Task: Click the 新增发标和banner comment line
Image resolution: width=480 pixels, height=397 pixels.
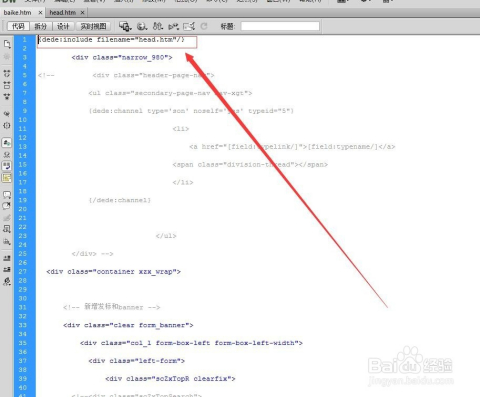Action: 112,307
